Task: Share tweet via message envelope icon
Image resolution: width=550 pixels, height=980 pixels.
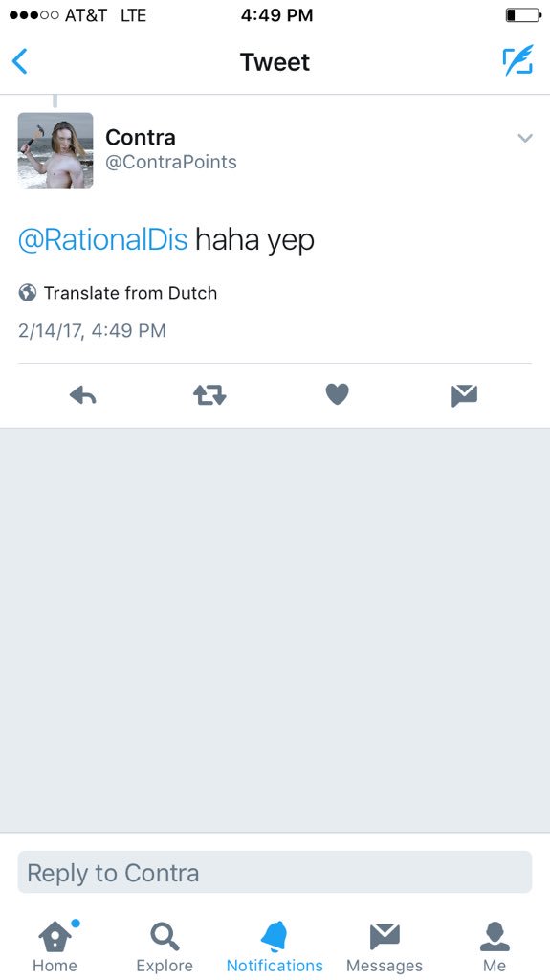Action: click(x=464, y=395)
